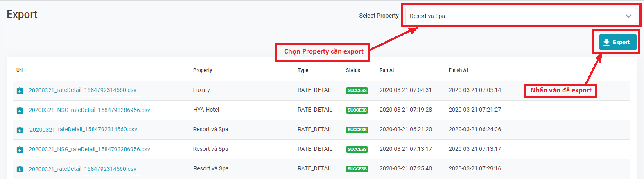
Task: Click the Type column header
Action: (303, 70)
